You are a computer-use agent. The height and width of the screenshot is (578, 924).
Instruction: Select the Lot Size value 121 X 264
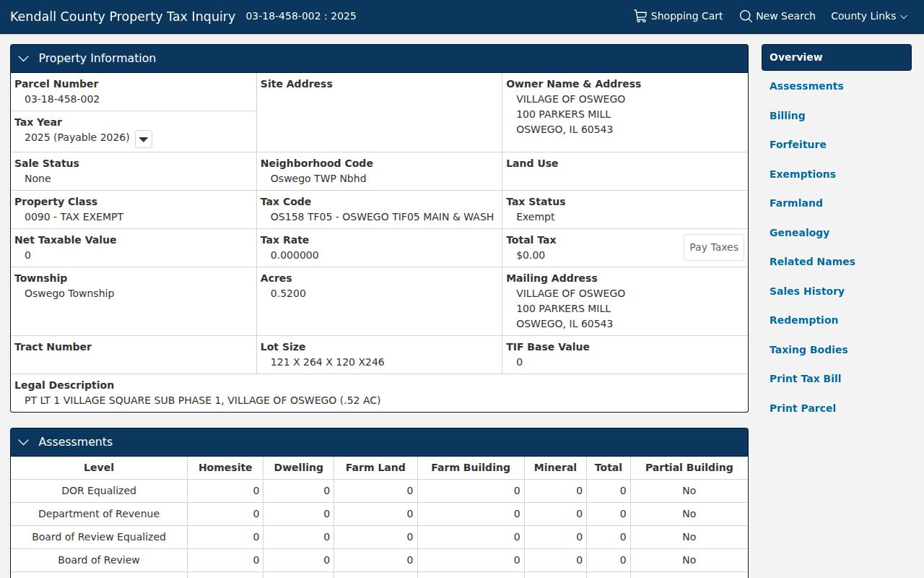click(x=327, y=362)
